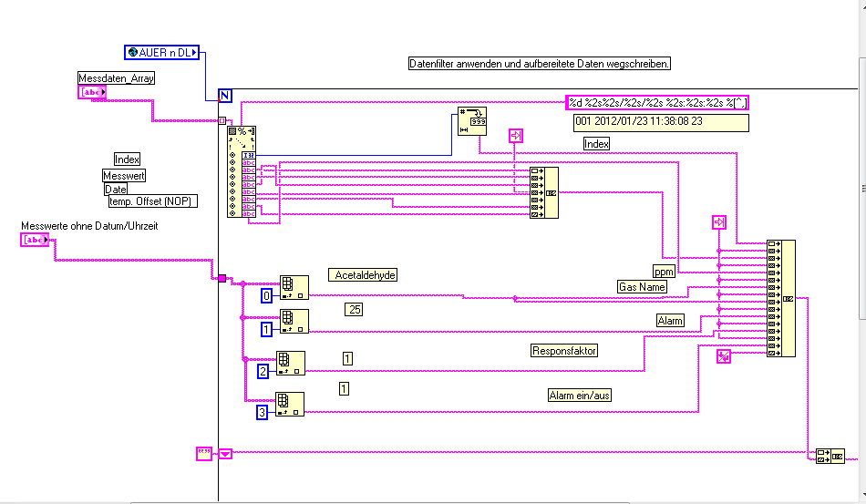Click the shift register on the loop border
Screen dimensions: 866x504
[225, 454]
